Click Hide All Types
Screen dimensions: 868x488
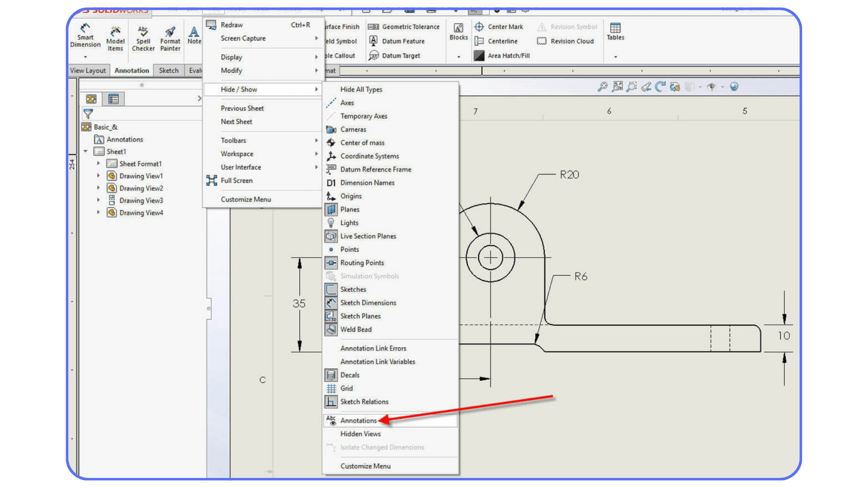click(361, 89)
